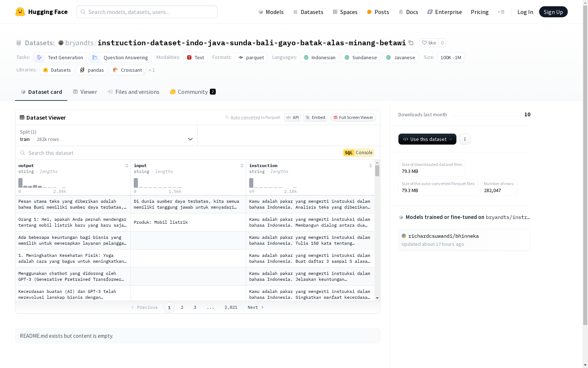Open the richardcsuwandi/bhinneka model link

pyautogui.click(x=444, y=236)
